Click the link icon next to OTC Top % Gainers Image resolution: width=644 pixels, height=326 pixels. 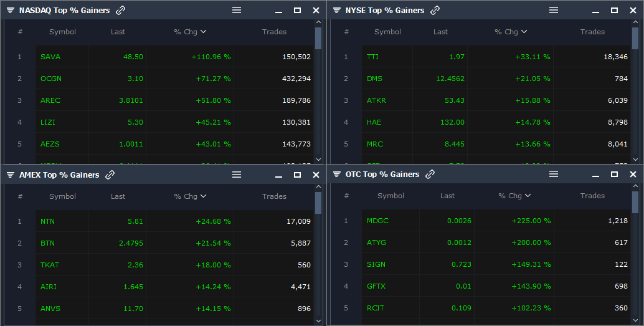430,175
